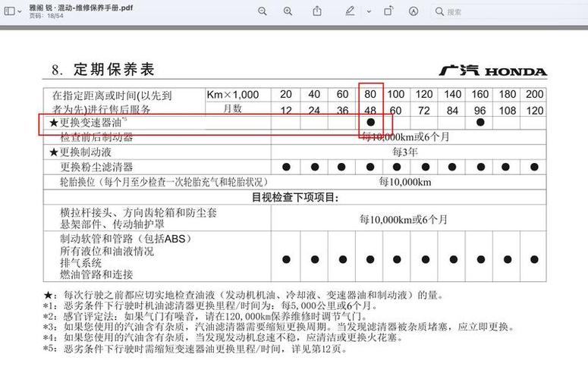Select the 12 months cell

(x=286, y=111)
